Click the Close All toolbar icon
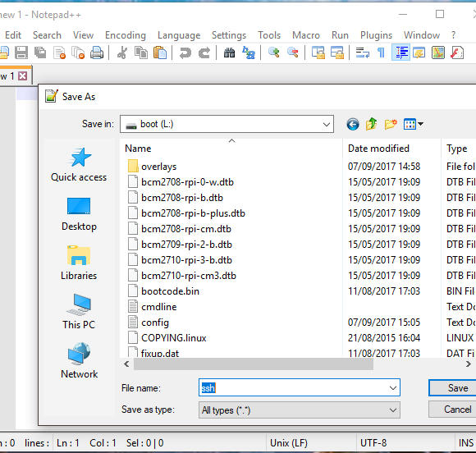Screen dimensions: 476x453 pyautogui.click(x=78, y=53)
